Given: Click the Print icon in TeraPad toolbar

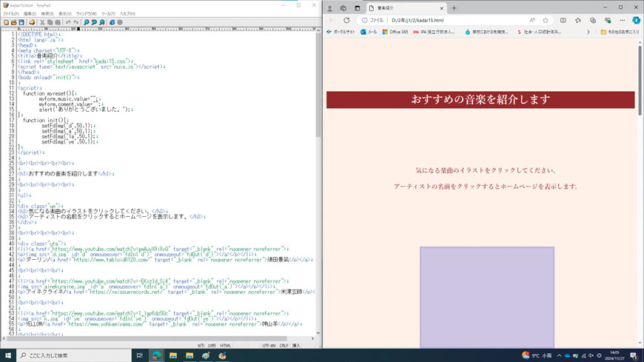Looking at the screenshot, I should [32, 23].
